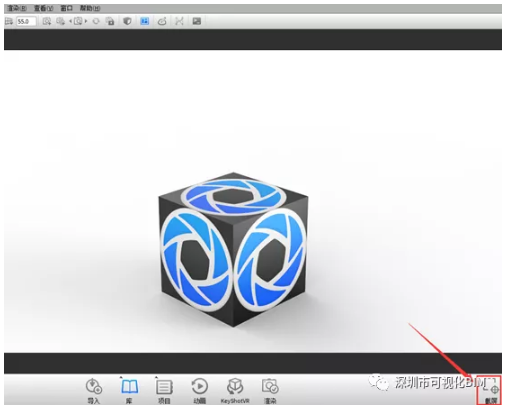Click the 55.0 field of view input
The width and height of the screenshot is (509, 410).
click(26, 21)
